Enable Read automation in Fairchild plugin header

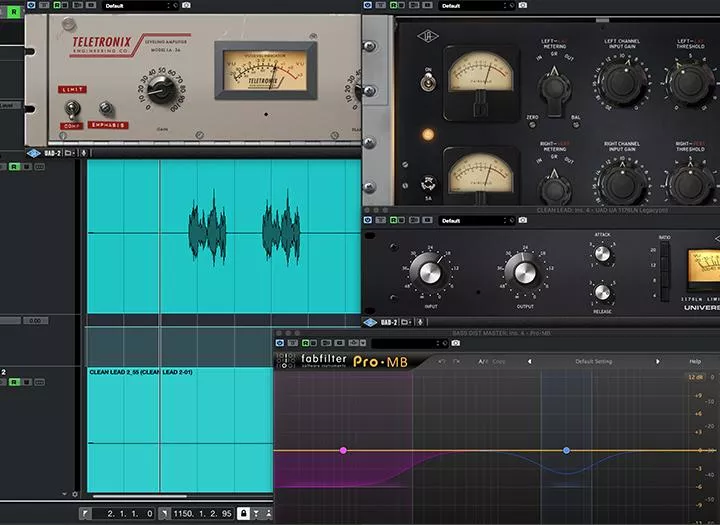(394, 5)
